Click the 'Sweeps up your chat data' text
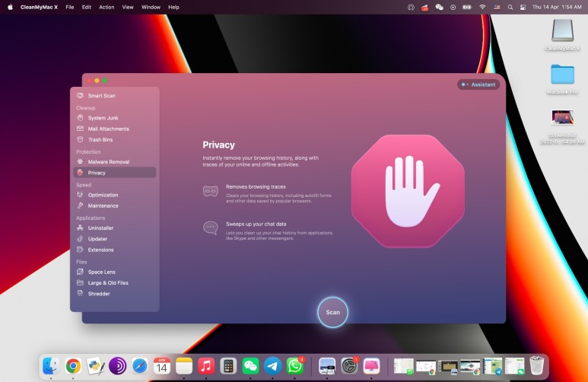Image resolution: width=588 pixels, height=382 pixels. [256, 224]
